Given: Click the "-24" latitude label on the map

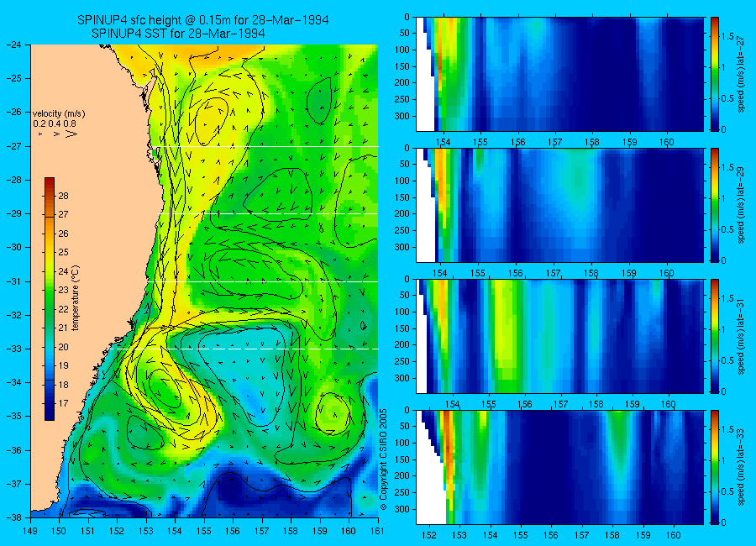Looking at the screenshot, I should 13,45.
